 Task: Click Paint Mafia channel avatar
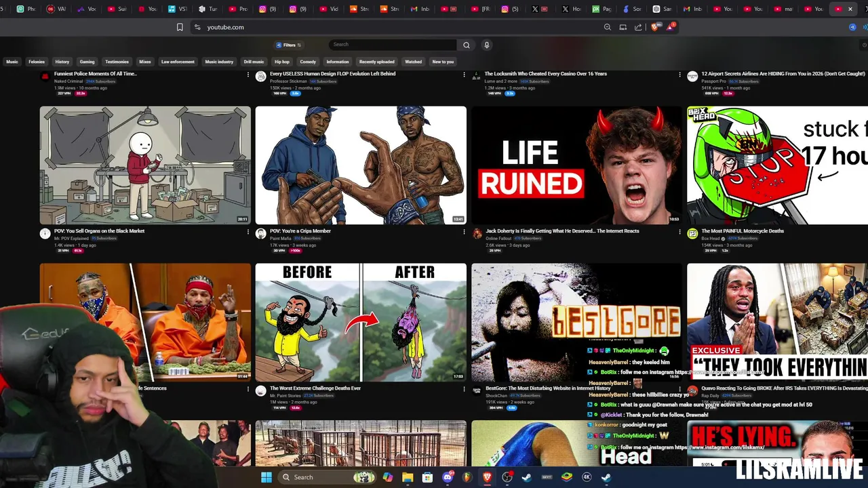click(x=260, y=234)
